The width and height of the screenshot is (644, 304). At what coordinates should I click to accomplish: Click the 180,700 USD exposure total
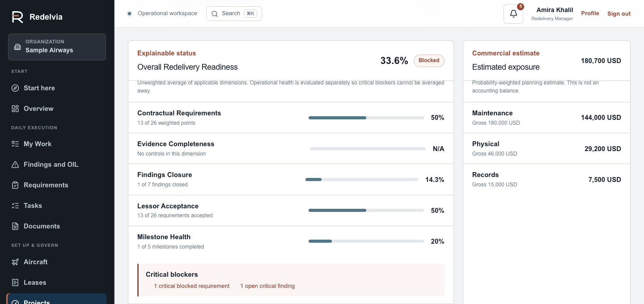click(601, 61)
